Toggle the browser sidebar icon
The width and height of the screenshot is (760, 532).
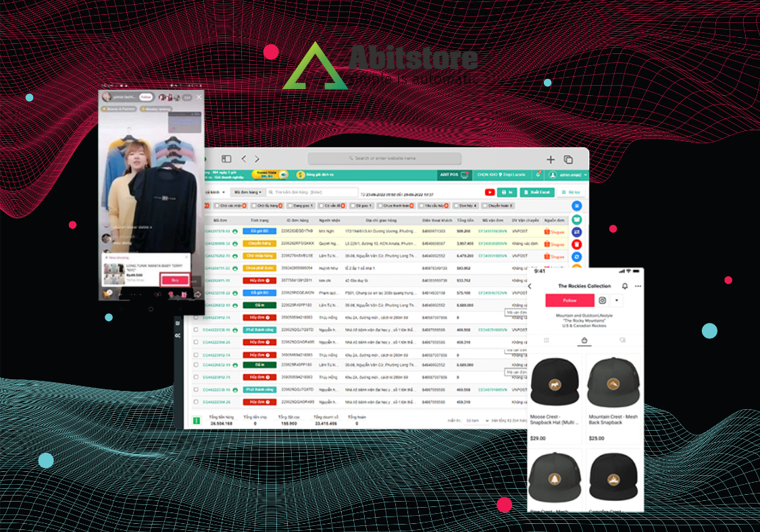pyautogui.click(x=226, y=159)
